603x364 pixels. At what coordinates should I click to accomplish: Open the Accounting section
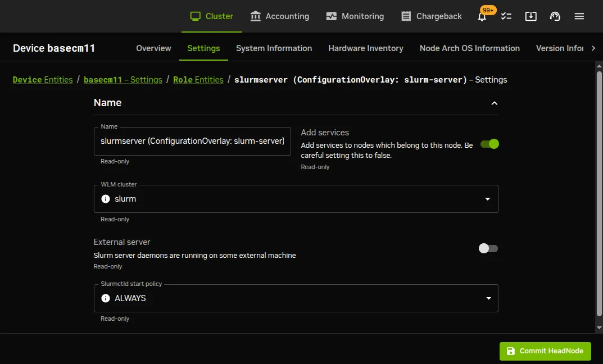[x=279, y=16]
